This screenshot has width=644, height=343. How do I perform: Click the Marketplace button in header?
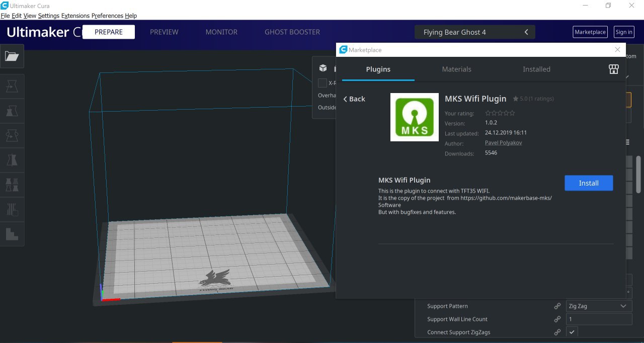pos(590,32)
